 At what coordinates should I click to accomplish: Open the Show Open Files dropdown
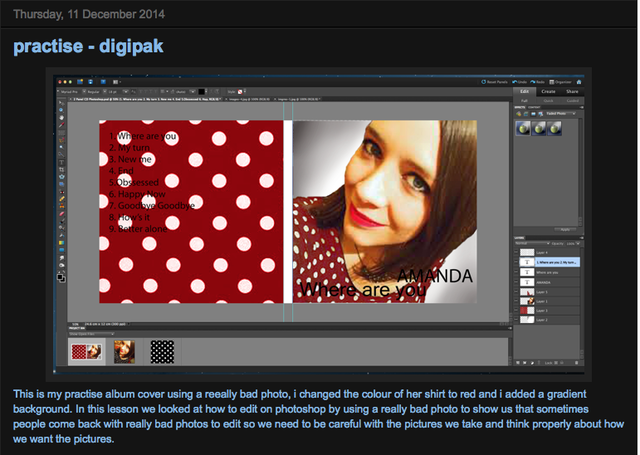tap(91, 334)
